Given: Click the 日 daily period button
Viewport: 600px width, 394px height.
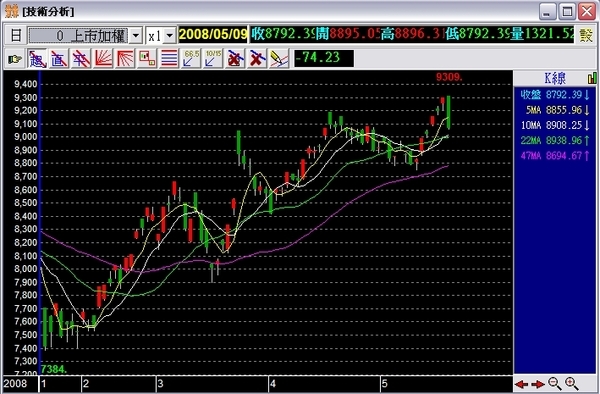Looking at the screenshot, I should (16, 36).
